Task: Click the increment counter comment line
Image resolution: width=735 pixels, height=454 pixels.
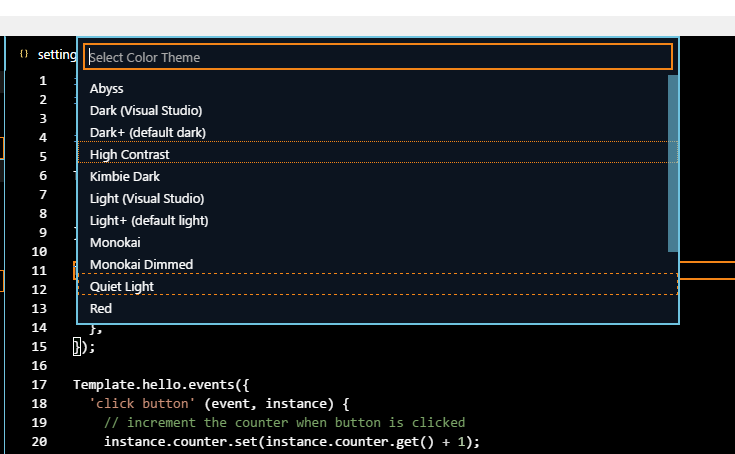Action: click(x=284, y=423)
